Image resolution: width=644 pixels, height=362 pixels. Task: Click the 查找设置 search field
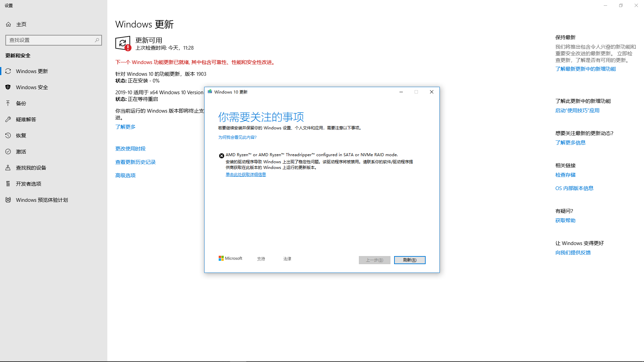coord(54,40)
